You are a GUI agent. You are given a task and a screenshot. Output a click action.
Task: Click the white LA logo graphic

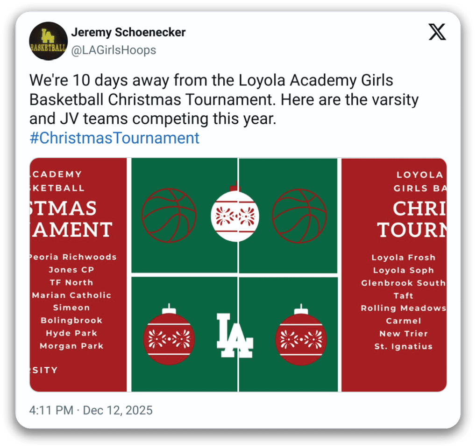tap(234, 336)
